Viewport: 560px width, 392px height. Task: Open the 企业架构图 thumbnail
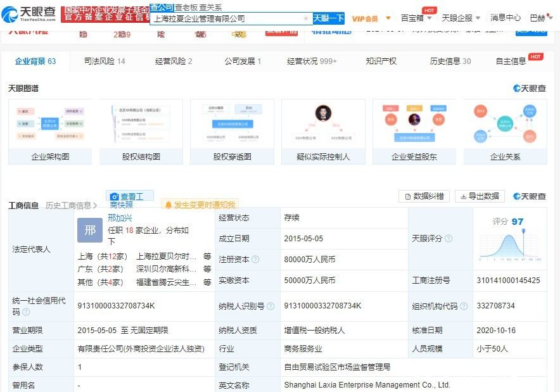50,132
